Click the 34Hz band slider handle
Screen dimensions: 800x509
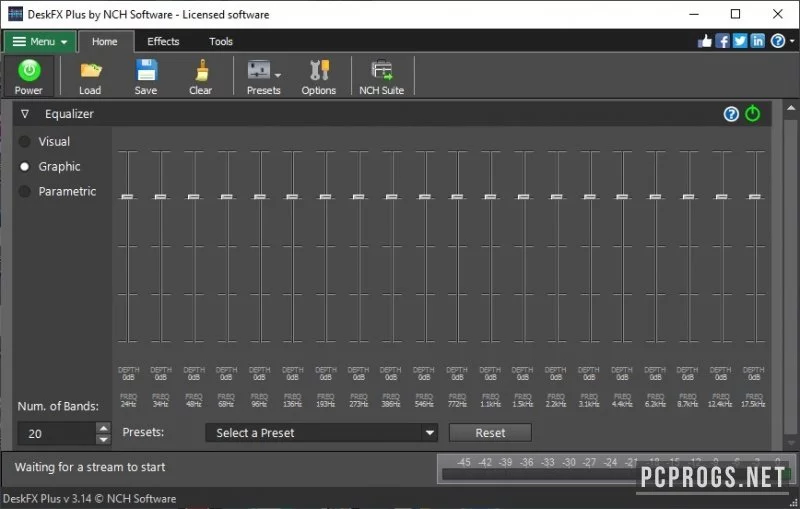point(160,196)
